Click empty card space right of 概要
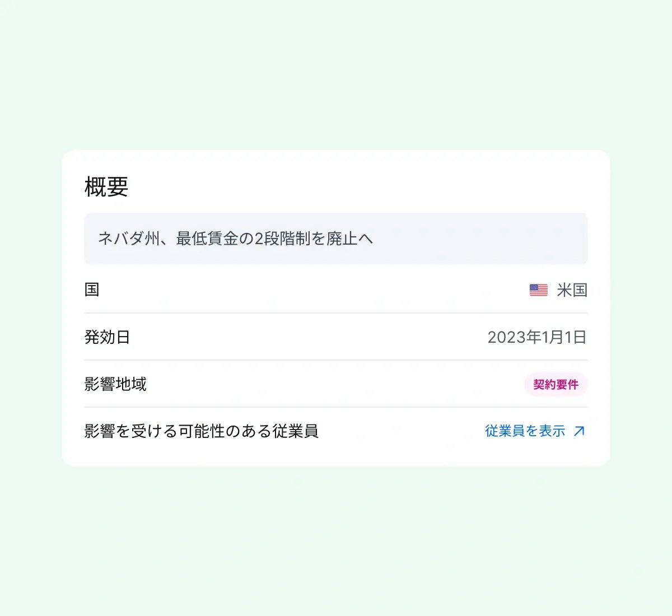Screen dimensions: 672x616 (364, 186)
